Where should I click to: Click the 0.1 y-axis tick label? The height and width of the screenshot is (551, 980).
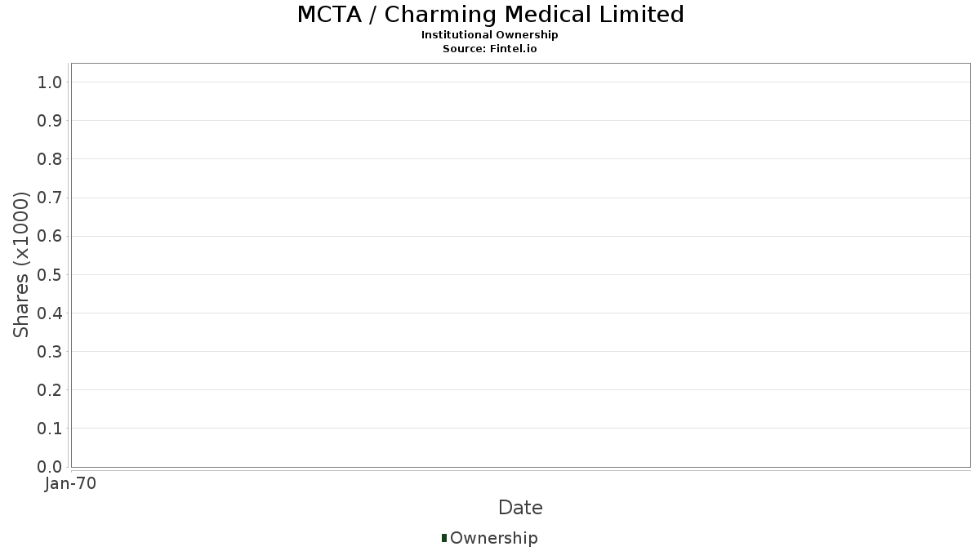(x=50, y=429)
